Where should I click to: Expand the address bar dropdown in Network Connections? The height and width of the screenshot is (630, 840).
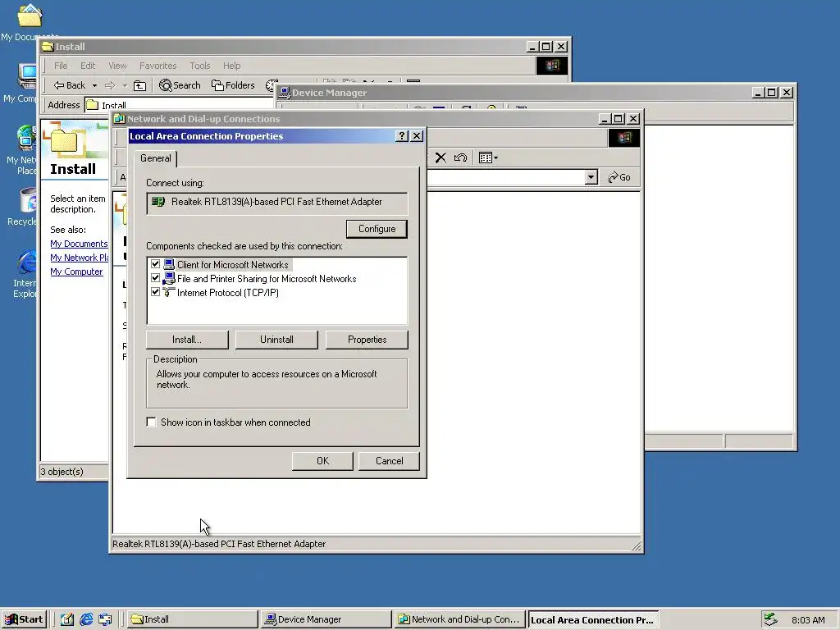point(591,177)
